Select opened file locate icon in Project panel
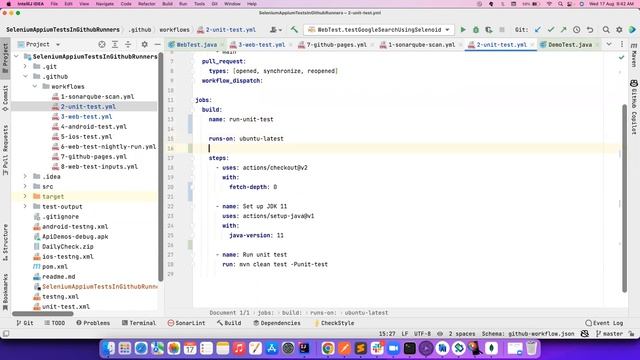This screenshot has width=640, height=360. coord(102,44)
